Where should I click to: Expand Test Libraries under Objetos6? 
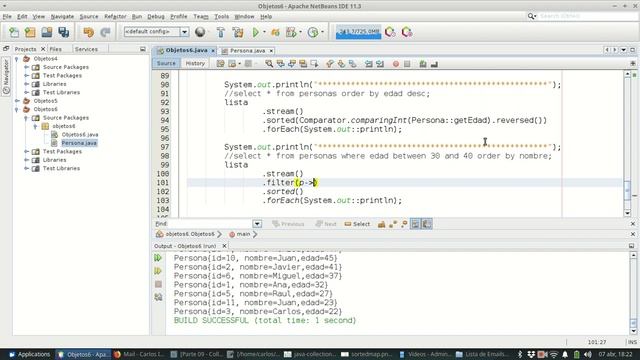26,168
